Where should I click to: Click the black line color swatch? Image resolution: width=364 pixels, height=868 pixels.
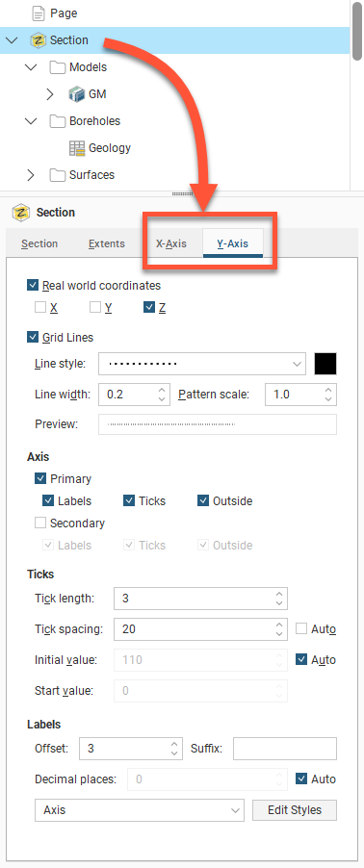click(x=325, y=364)
